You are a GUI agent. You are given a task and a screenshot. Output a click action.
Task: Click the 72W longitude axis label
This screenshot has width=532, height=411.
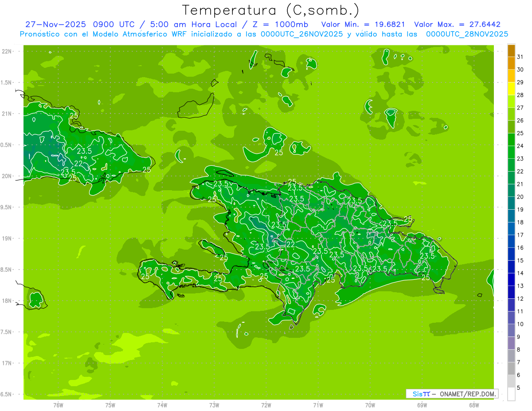[x=266, y=405]
